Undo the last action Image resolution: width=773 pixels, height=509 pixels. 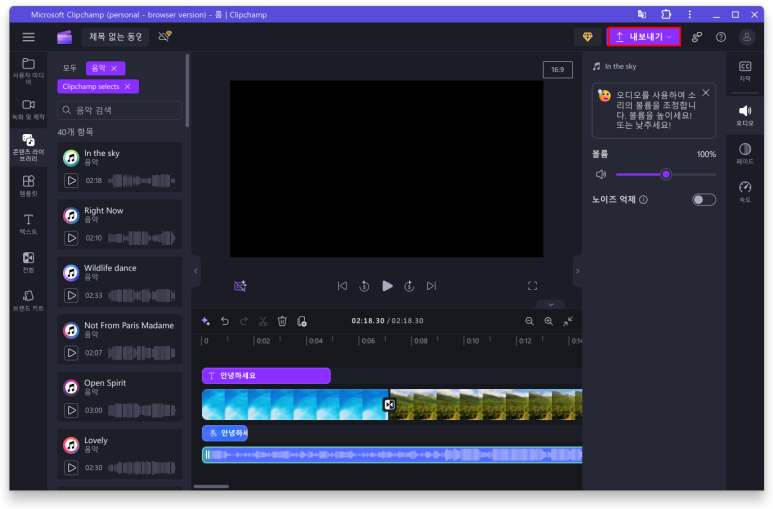[x=225, y=321]
